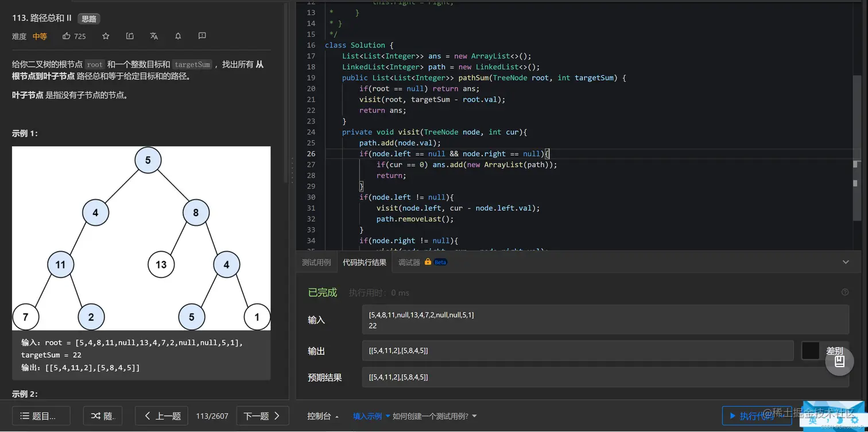Click line 21 visit(root, targetSum) call
The height and width of the screenshot is (432, 868).
[x=432, y=99]
